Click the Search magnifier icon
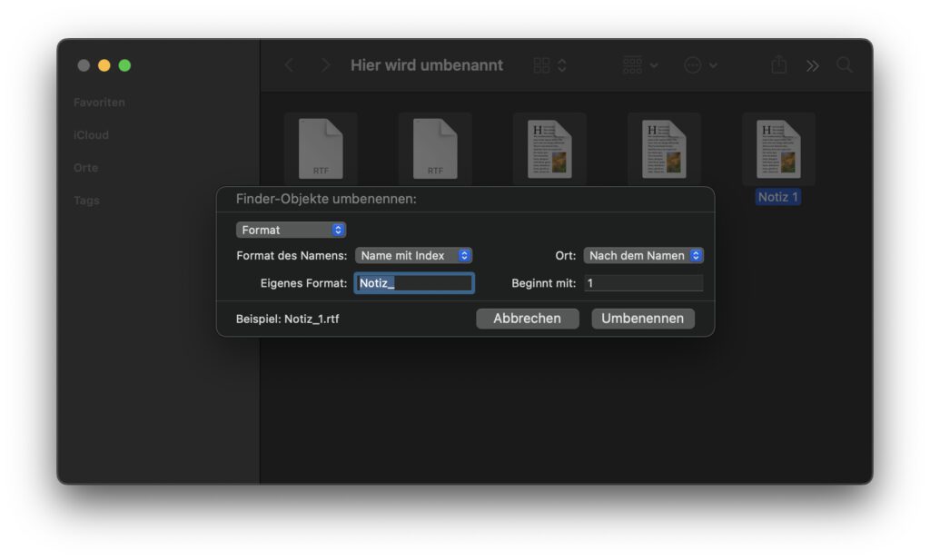 tap(845, 65)
